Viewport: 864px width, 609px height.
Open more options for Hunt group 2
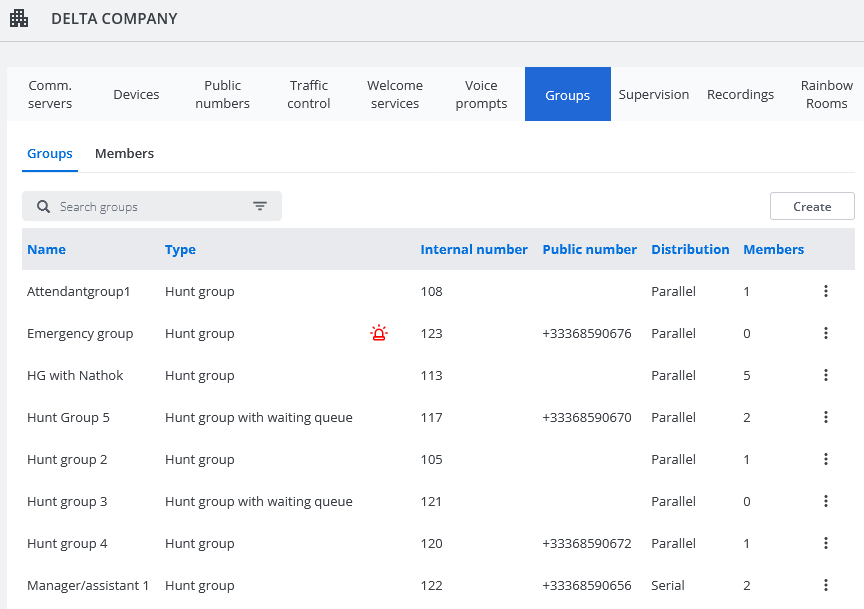(825, 459)
